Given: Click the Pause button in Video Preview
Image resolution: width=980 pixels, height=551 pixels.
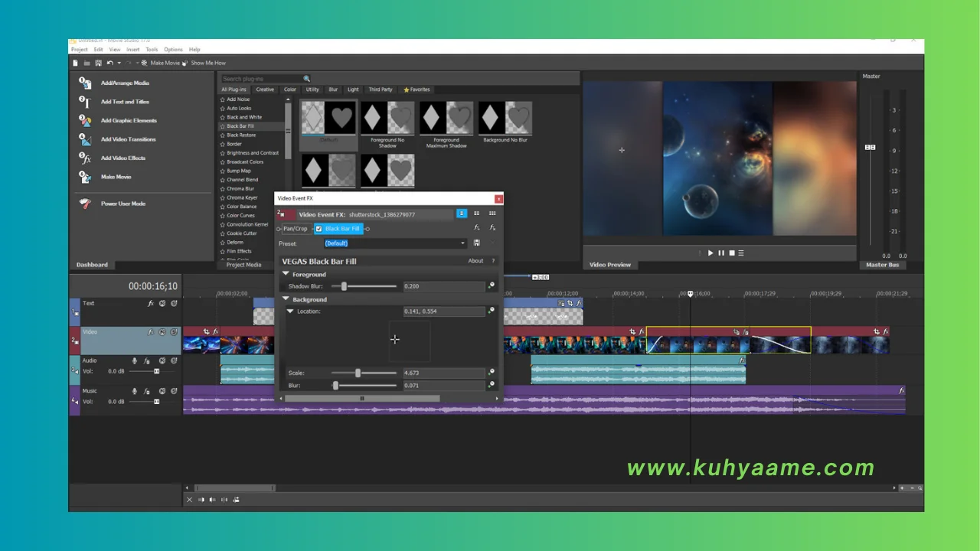Looking at the screenshot, I should 721,253.
